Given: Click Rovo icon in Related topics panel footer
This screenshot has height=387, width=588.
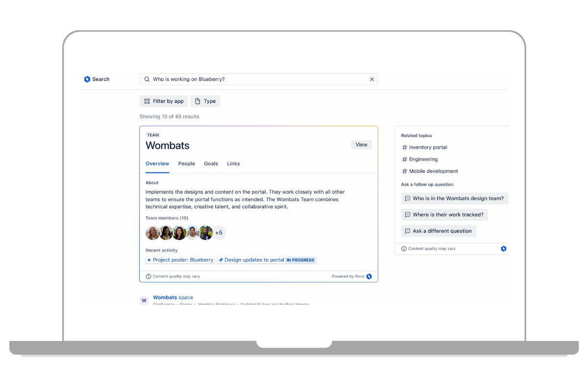Looking at the screenshot, I should click(503, 249).
